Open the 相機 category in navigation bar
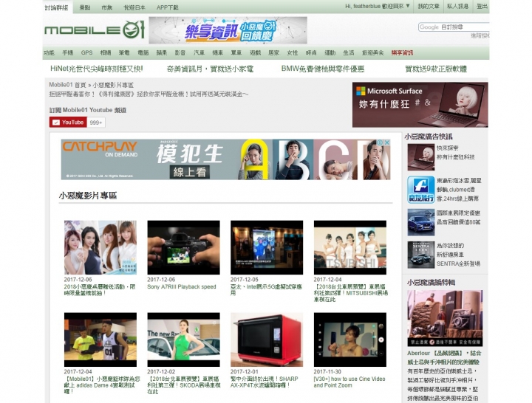The image size is (532, 403). 106,53
